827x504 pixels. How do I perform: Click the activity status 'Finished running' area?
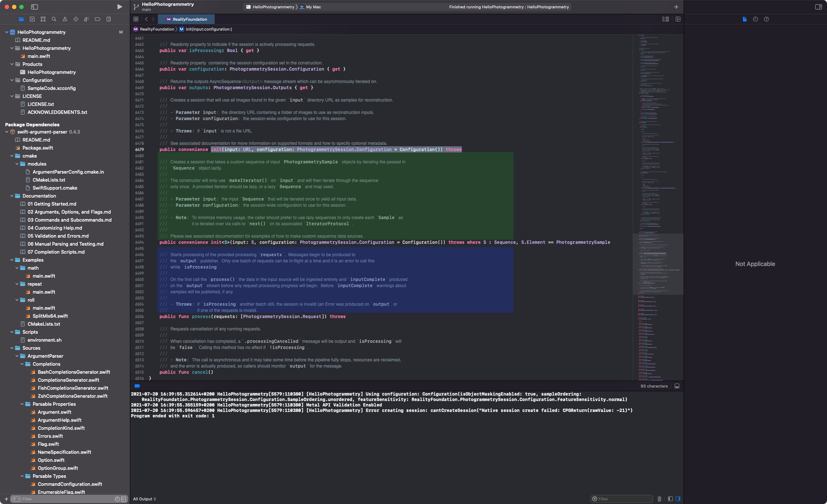[x=509, y=7]
